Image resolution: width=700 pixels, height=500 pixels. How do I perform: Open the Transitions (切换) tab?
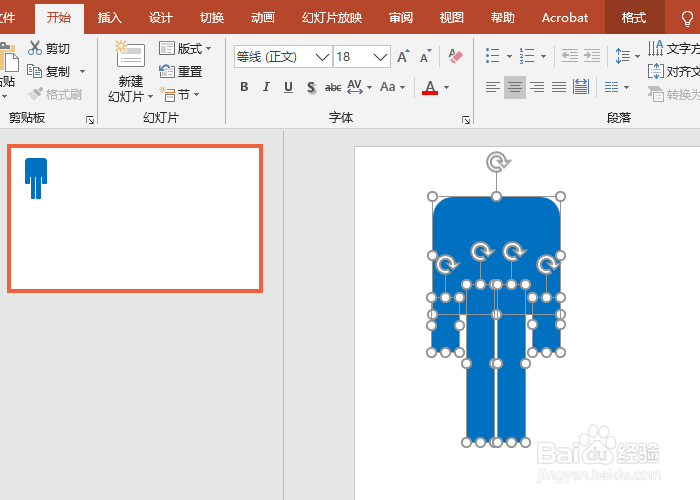click(212, 18)
